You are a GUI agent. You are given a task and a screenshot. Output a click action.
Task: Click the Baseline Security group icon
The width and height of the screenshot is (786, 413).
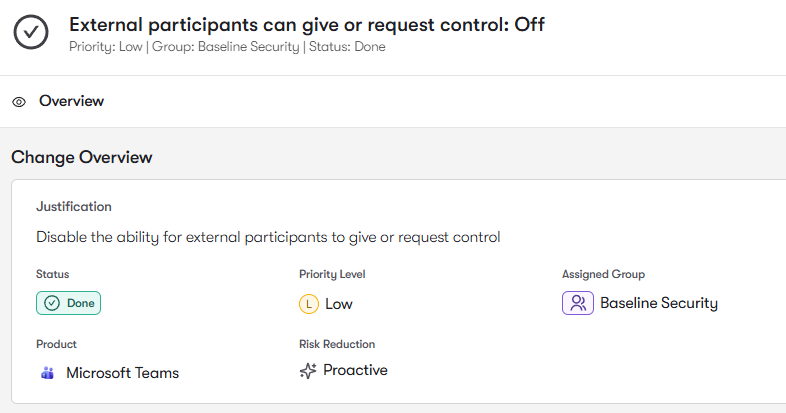point(577,303)
